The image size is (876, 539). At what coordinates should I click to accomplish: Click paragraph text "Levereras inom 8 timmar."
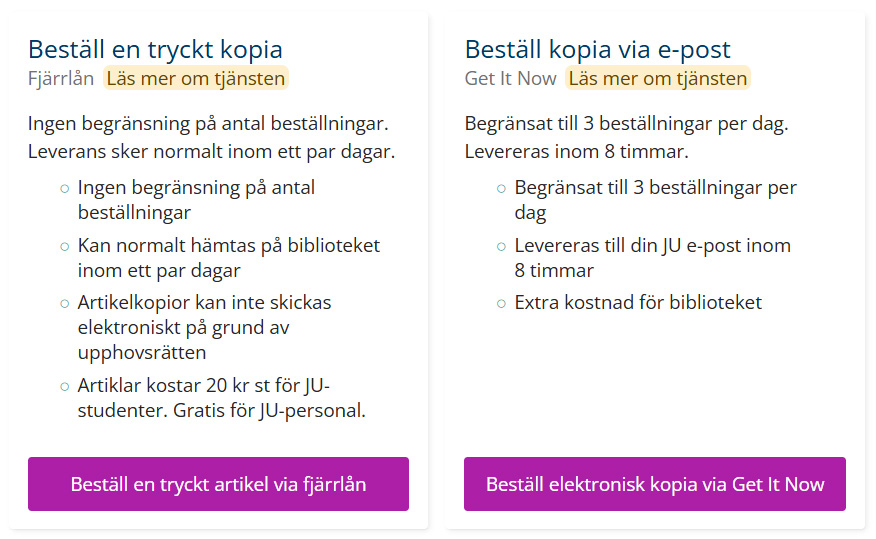(576, 152)
